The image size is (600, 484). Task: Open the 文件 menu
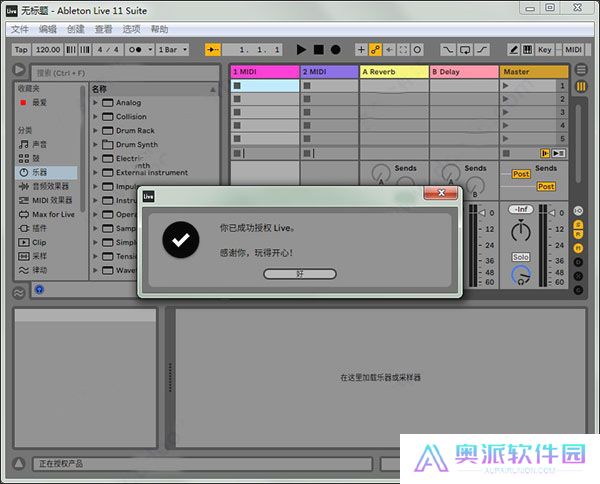coord(20,29)
